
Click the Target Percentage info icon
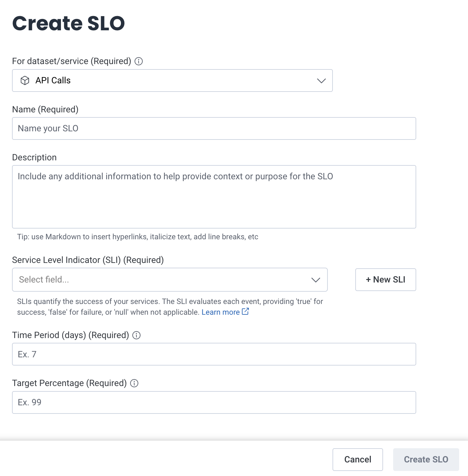pyautogui.click(x=134, y=383)
